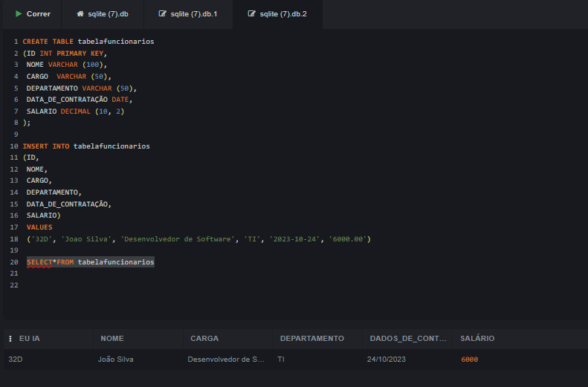
Task: Select the result cell '6000'
Action: (470, 360)
